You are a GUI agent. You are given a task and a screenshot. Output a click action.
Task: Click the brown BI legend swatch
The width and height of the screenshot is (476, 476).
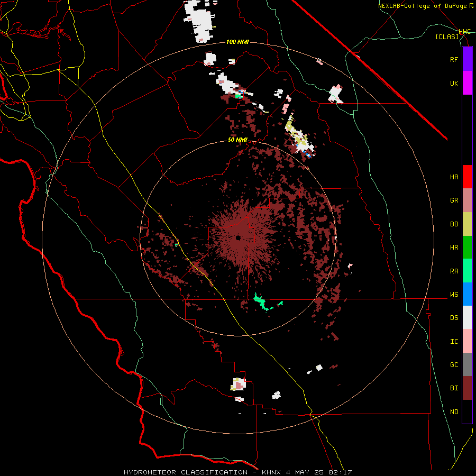467,388
